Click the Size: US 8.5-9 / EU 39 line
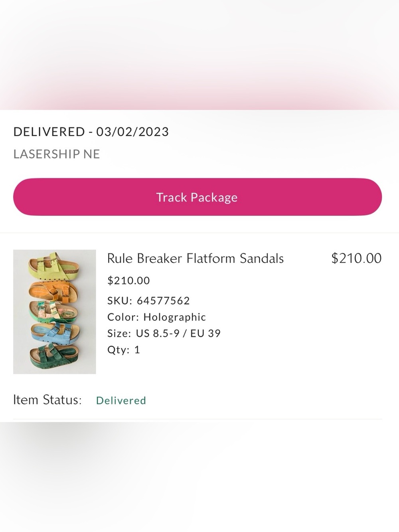 coord(164,333)
